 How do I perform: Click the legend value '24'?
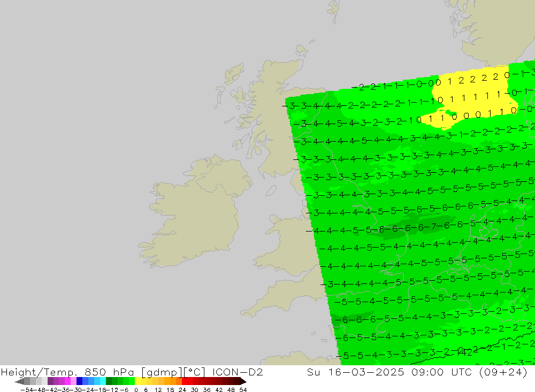pos(182,390)
